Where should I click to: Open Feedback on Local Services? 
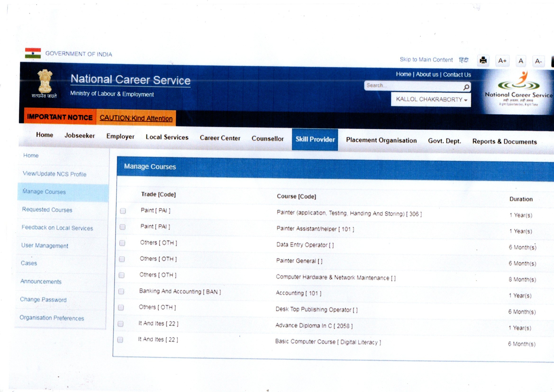57,228
